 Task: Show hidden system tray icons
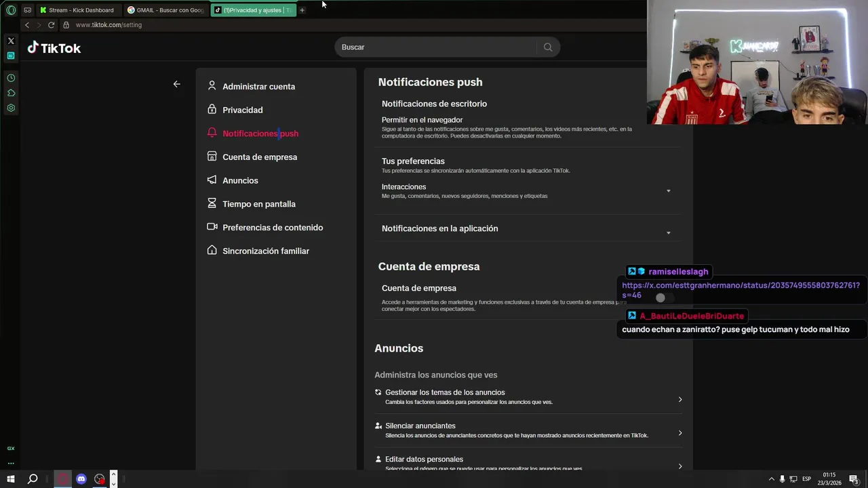[x=771, y=479]
